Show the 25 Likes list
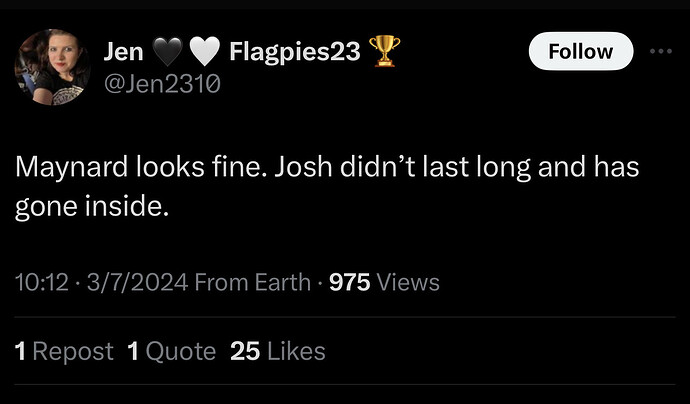The height and width of the screenshot is (404, 690). pyautogui.click(x=277, y=351)
